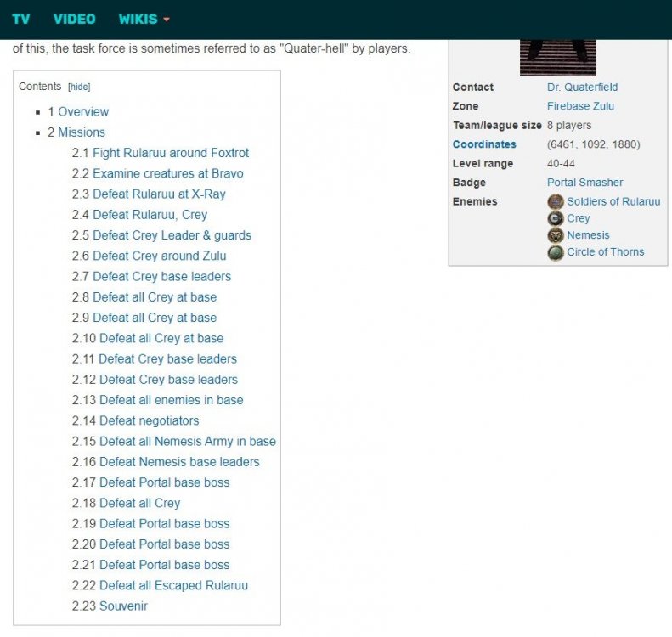Jump to the Missions section
The width and height of the screenshot is (672, 637).
(x=82, y=132)
